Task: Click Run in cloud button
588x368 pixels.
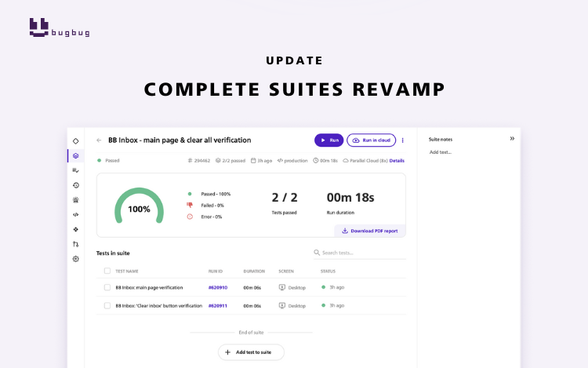Action: tap(371, 140)
